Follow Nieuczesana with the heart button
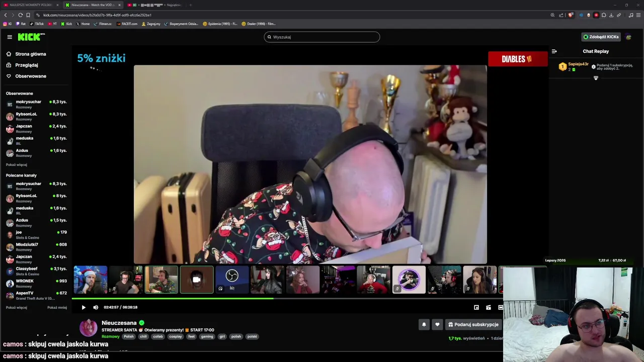The image size is (644, 362). 437,324
